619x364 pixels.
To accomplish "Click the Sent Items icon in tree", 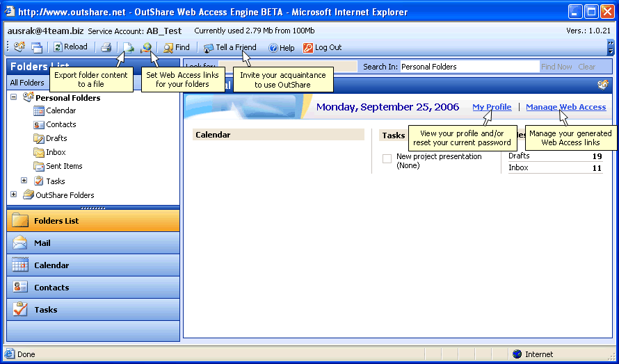I will (x=39, y=166).
